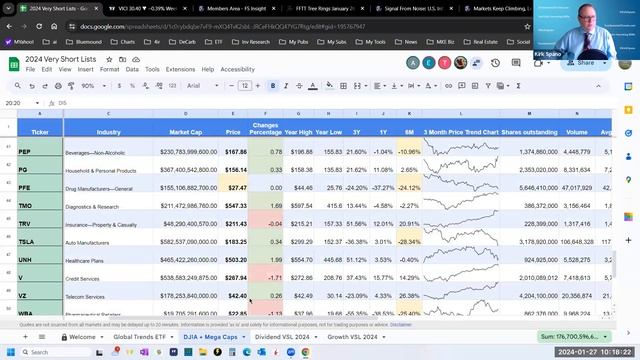
Task: Toggle italic formatting
Action: point(286,86)
